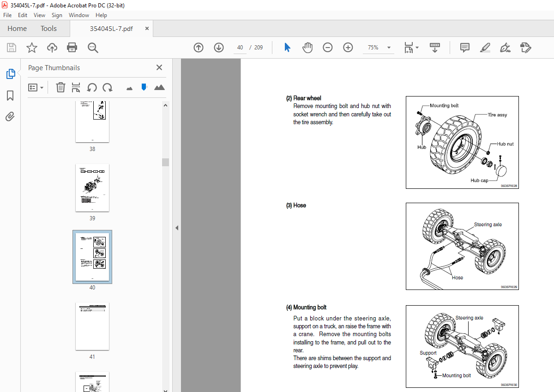
Task: Add a comment note icon
Action: click(465, 48)
